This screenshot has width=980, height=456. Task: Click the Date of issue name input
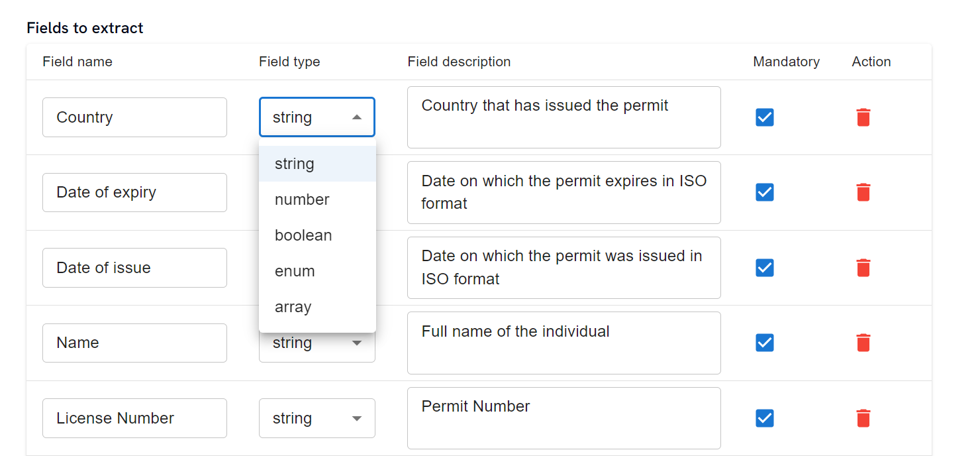point(134,268)
